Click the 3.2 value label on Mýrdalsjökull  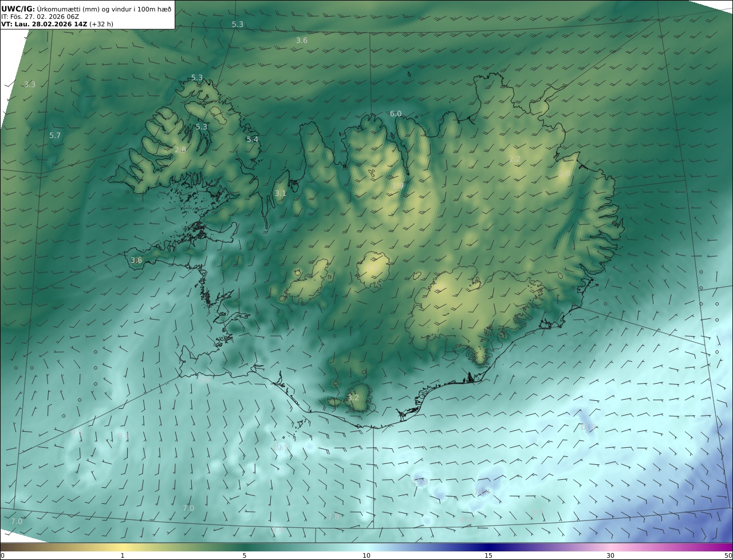point(353,398)
